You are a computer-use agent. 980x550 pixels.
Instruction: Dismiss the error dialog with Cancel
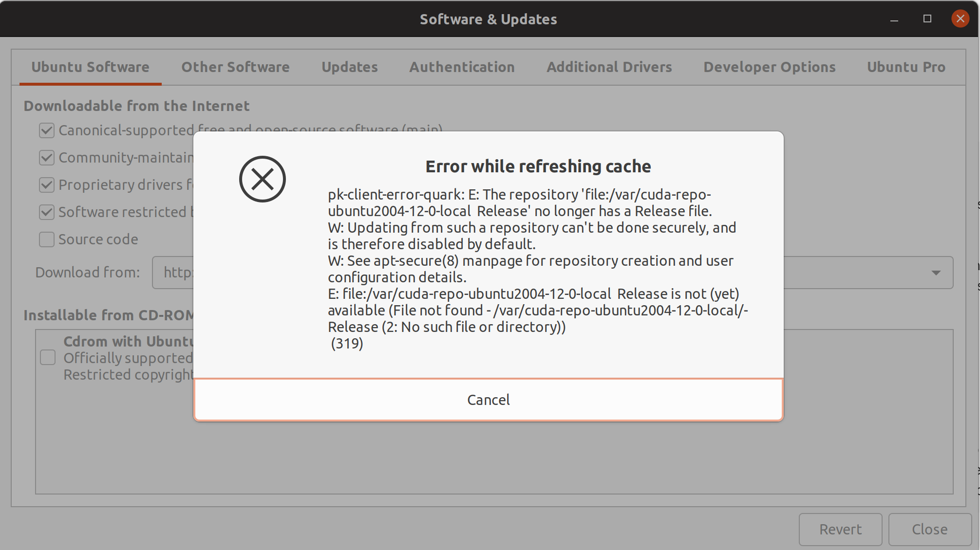(489, 400)
